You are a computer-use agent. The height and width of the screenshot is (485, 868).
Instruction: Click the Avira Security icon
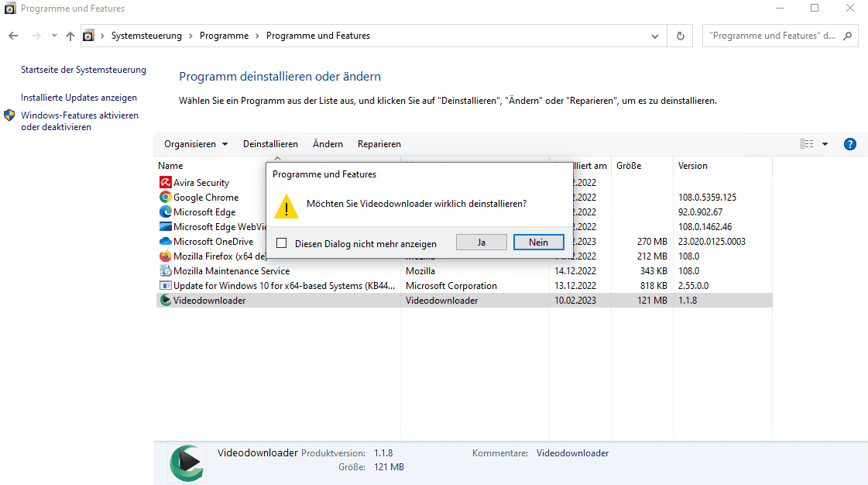[165, 182]
